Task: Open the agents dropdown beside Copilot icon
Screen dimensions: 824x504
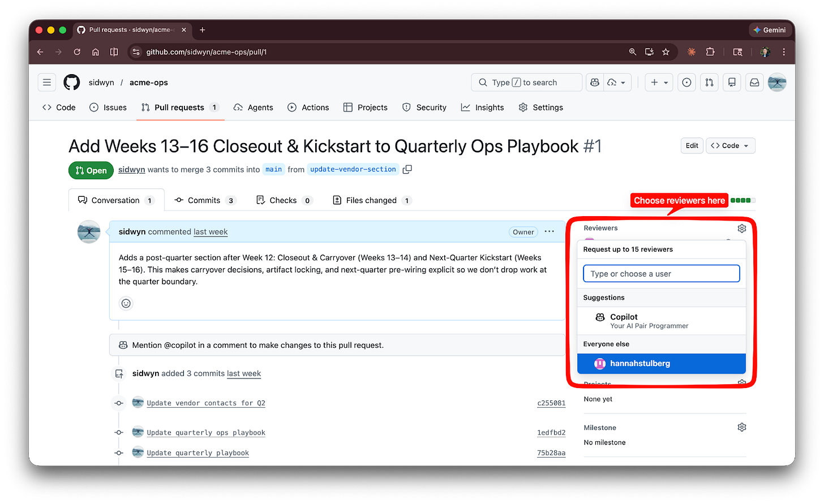Action: coord(617,83)
